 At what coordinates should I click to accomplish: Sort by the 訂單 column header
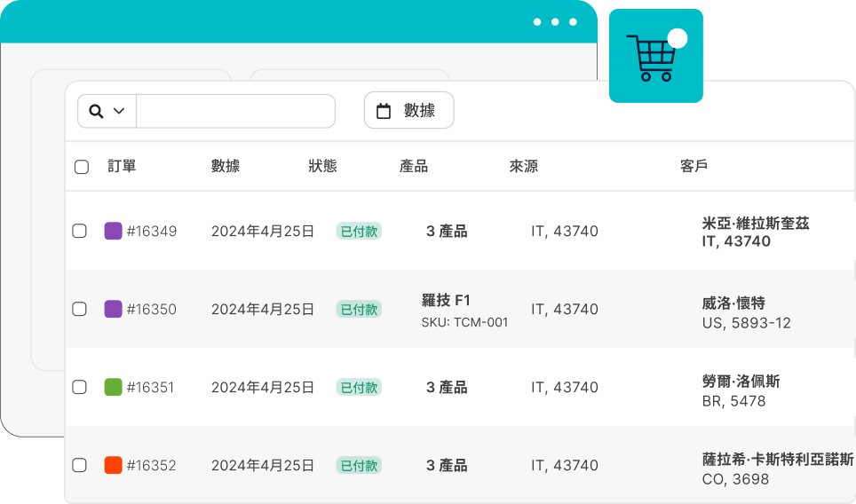(122, 166)
